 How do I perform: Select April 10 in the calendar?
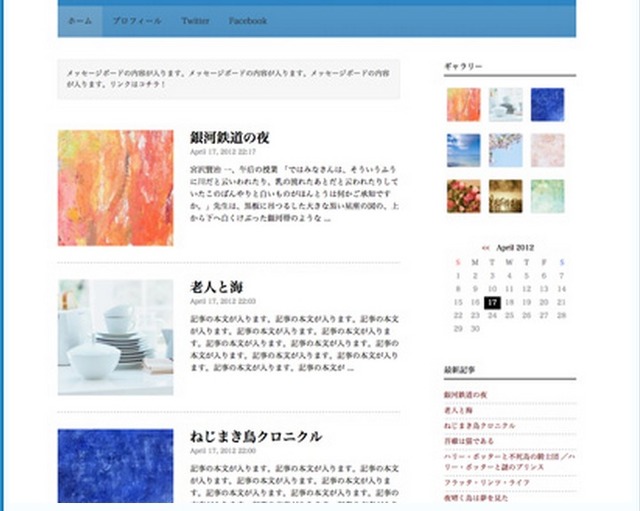tap(492, 289)
